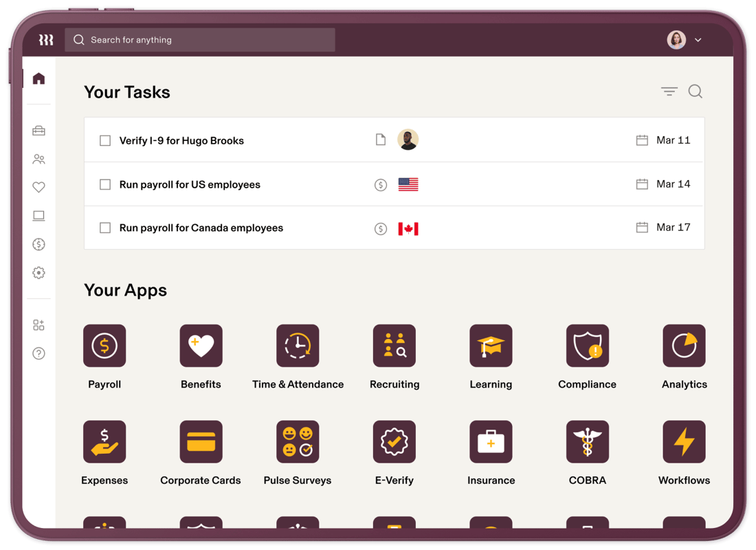Expand the profile menu chevron
Screen dimensions: 756x550
pyautogui.click(x=698, y=40)
